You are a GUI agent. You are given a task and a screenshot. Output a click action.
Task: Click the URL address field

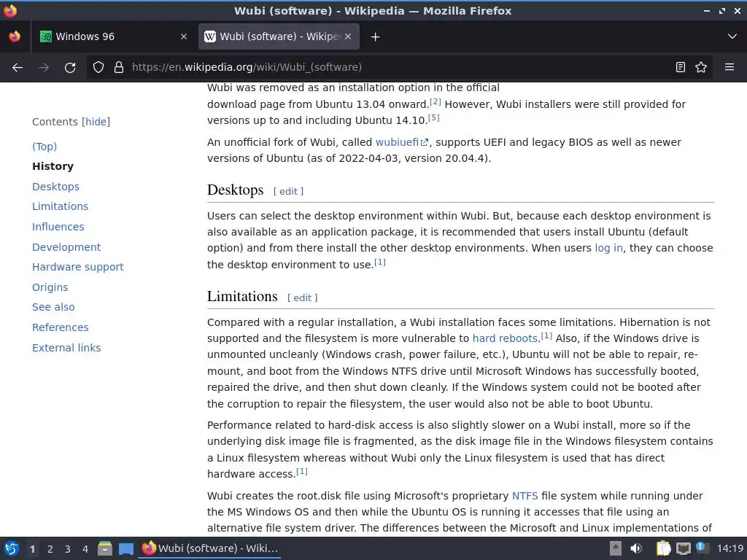(398, 67)
